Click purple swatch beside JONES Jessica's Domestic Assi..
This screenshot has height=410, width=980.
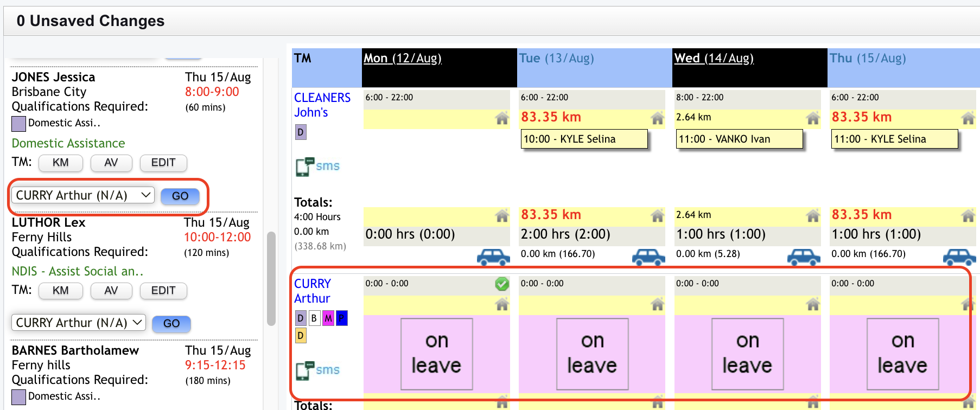[x=19, y=124]
